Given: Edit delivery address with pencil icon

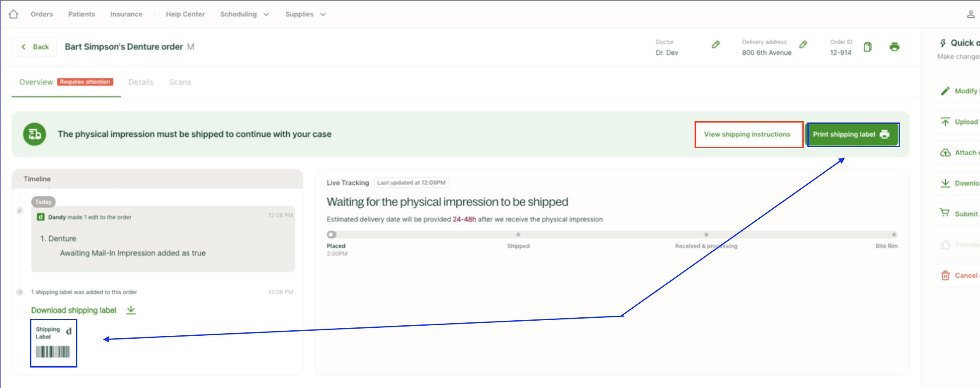Looking at the screenshot, I should 803,45.
